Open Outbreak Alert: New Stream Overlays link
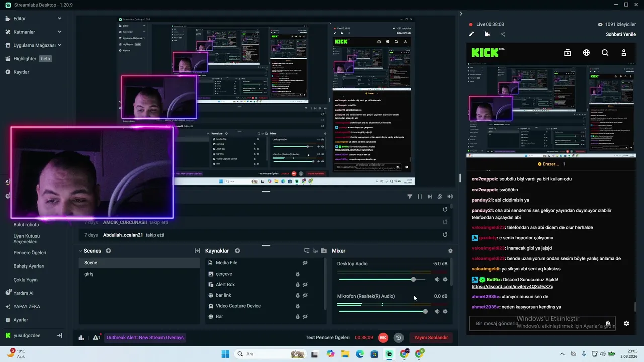 point(145,337)
